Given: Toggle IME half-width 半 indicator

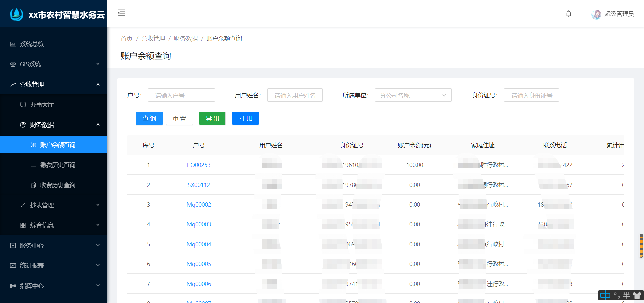Looking at the screenshot, I should pyautogui.click(x=626, y=295).
